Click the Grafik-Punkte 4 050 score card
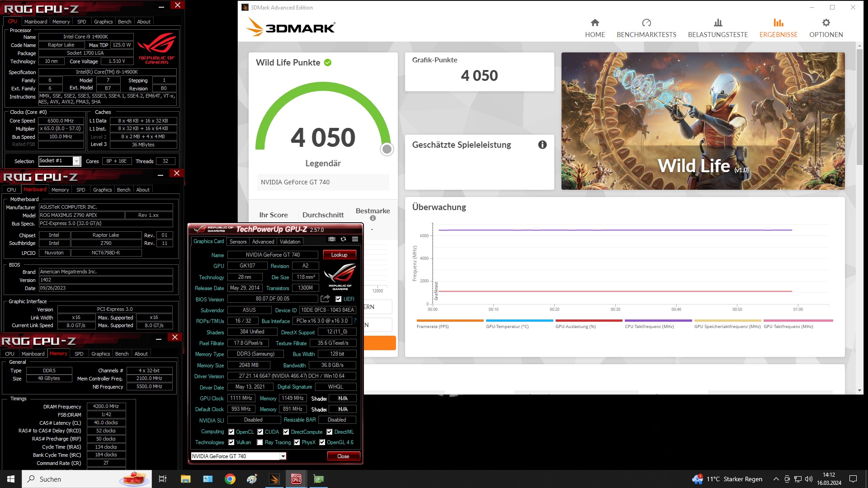 (x=480, y=72)
